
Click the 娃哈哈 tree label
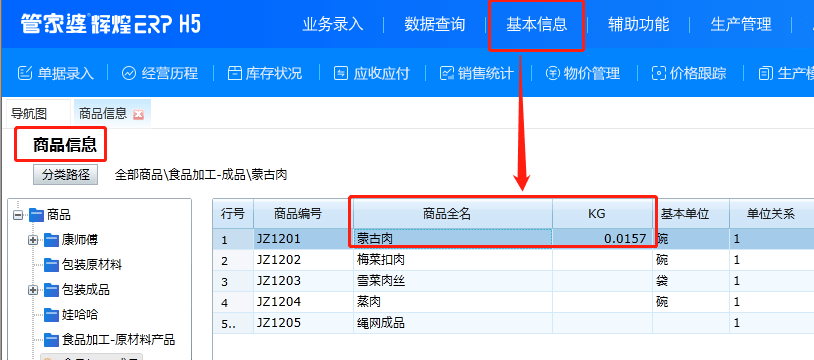point(80,315)
